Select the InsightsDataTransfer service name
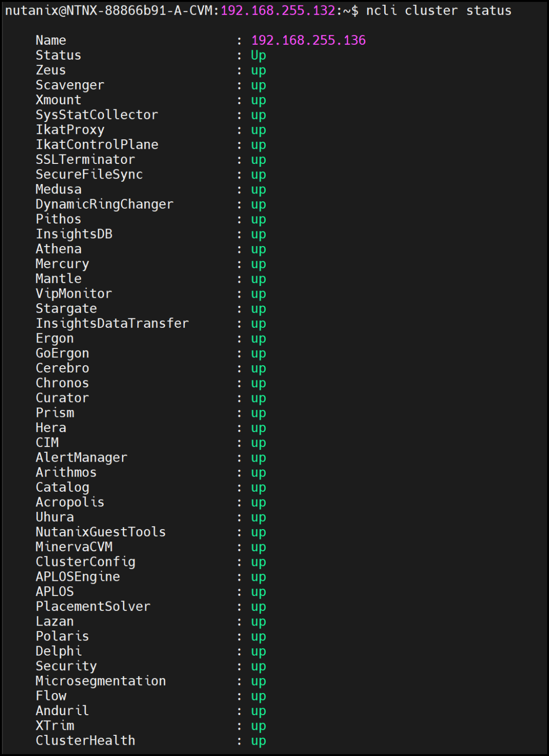Screen dimensions: 549x756 [x=112, y=323]
